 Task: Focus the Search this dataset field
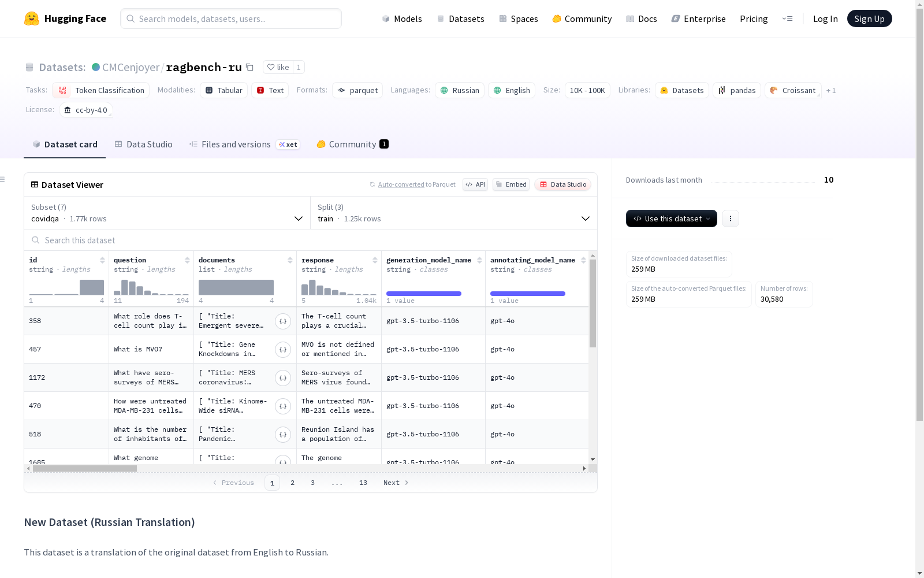tap(311, 240)
